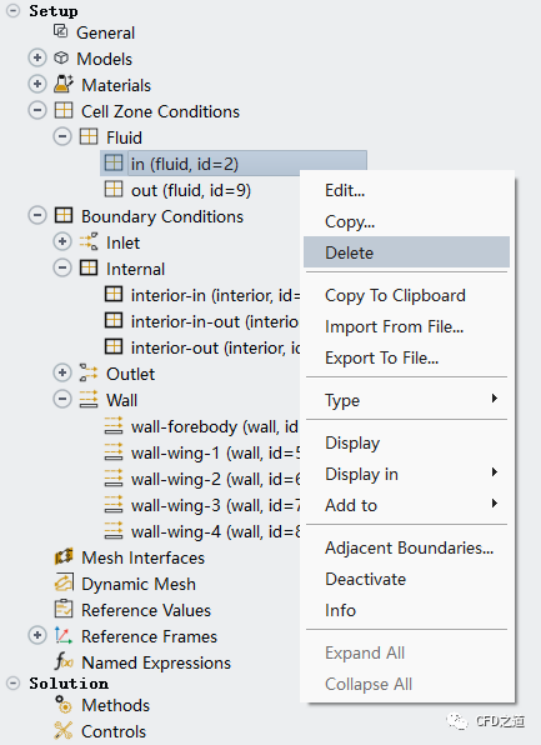
Task: Click the Mesh Interfaces icon
Action: [x=64, y=557]
